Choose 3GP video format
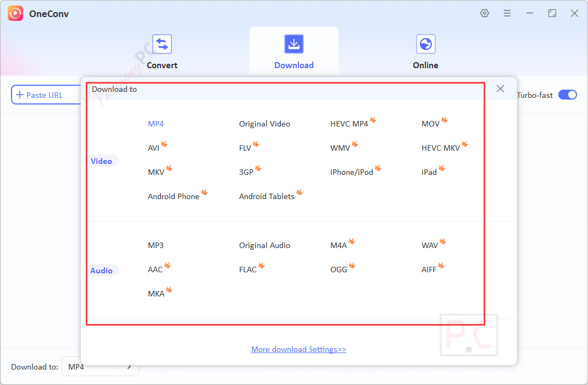This screenshot has width=588, height=385. point(246,172)
